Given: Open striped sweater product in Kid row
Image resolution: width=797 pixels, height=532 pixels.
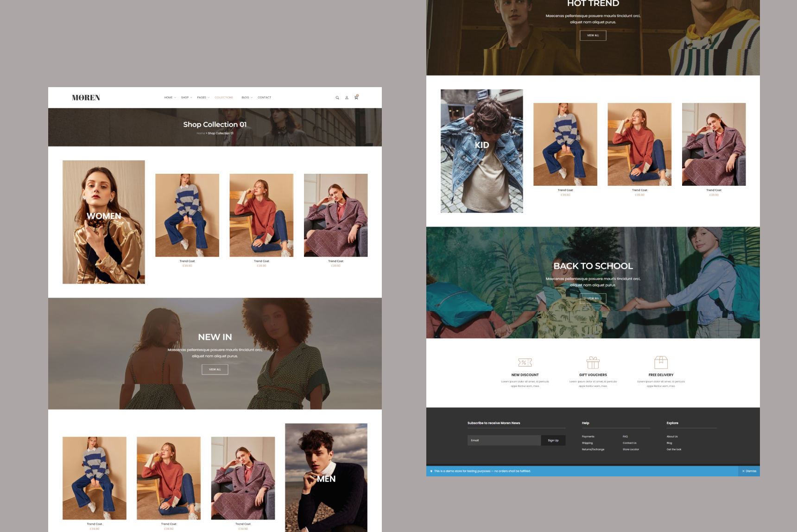Looking at the screenshot, I should click(x=565, y=144).
